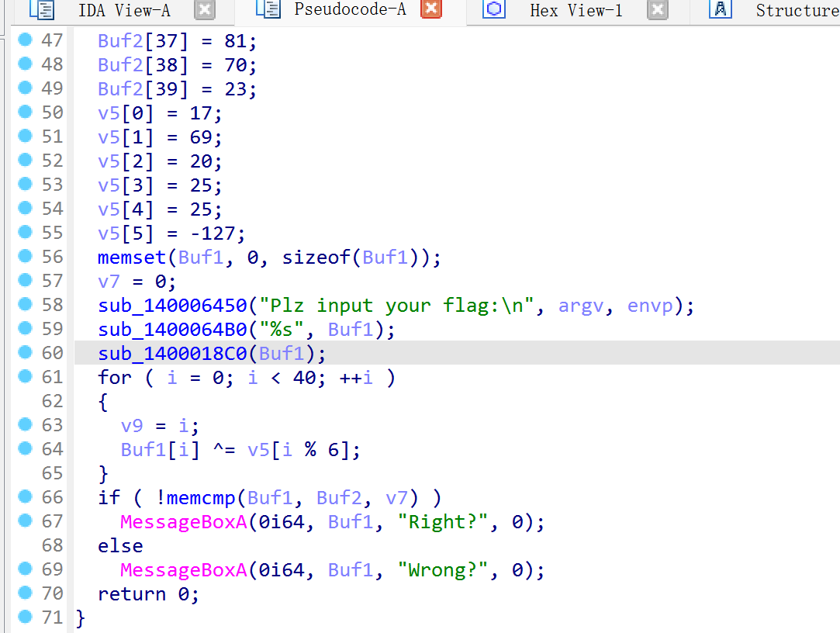Click v5[4] on line 54
The width and height of the screenshot is (840, 633).
click(x=126, y=210)
